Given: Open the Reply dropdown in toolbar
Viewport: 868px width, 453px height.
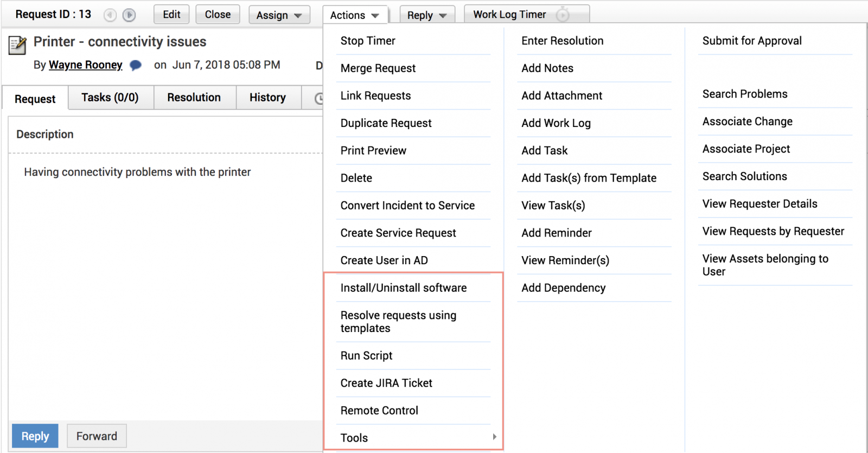Looking at the screenshot, I should tap(427, 15).
